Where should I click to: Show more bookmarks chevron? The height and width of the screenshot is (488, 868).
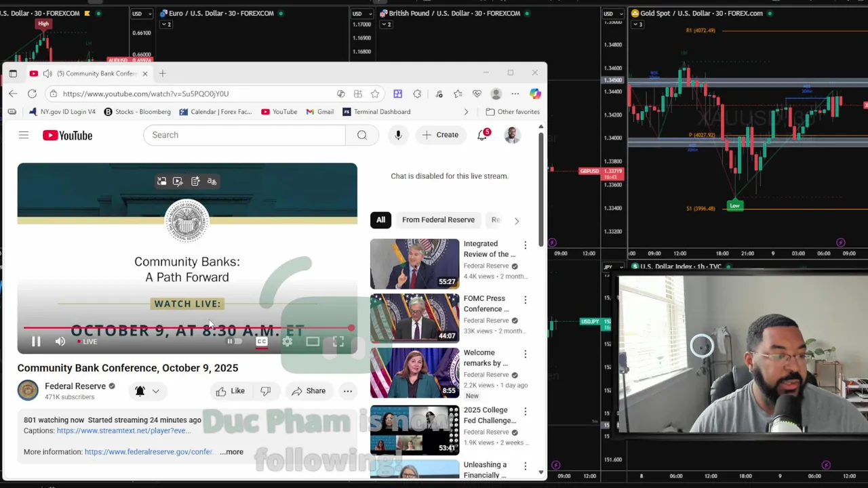466,112
